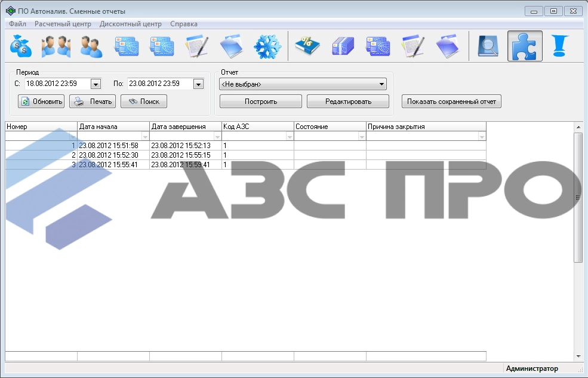
Task: Click the scroll down arrow of the table
Action: coord(578,357)
